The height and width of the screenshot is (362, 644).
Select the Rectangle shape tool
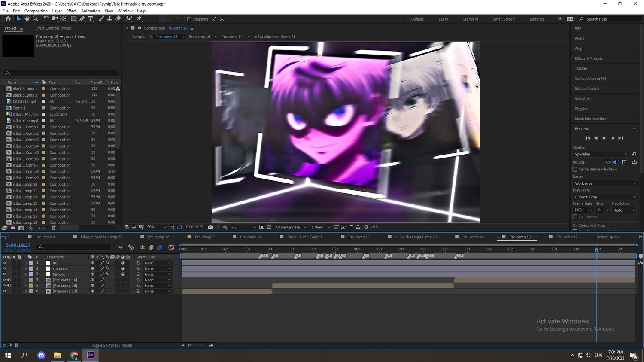[74, 19]
